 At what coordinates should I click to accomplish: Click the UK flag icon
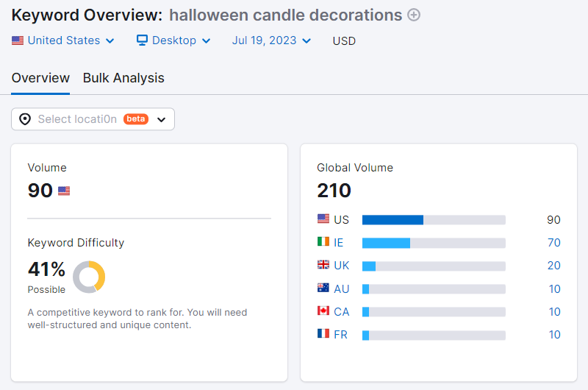(x=323, y=265)
